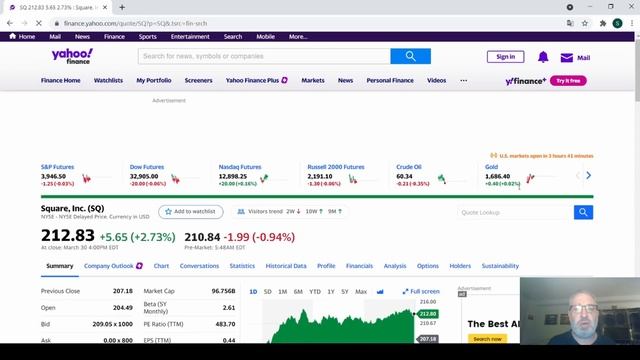
Task: Select the Summary tab
Action: [x=60, y=266]
